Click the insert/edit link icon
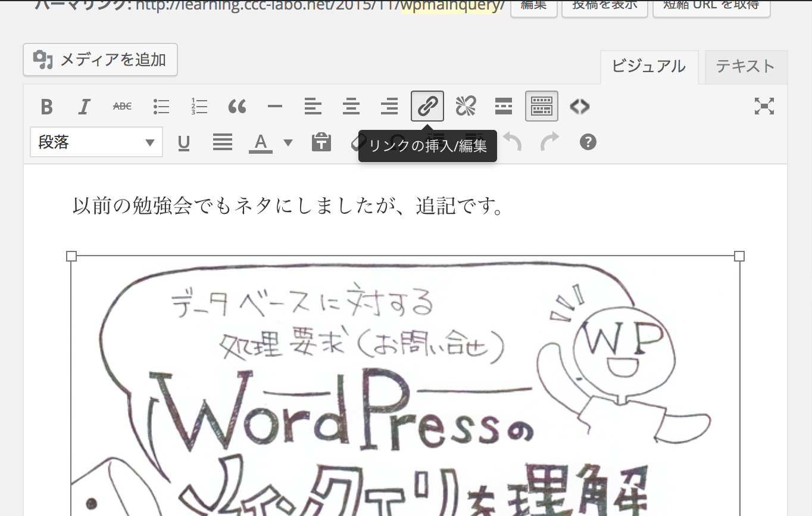The image size is (812, 516). [x=427, y=107]
